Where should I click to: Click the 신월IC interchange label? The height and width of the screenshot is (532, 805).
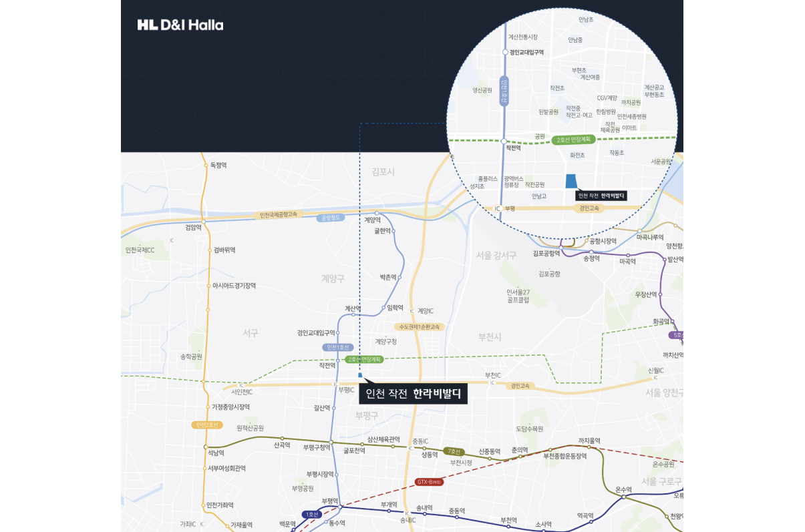[x=655, y=370]
